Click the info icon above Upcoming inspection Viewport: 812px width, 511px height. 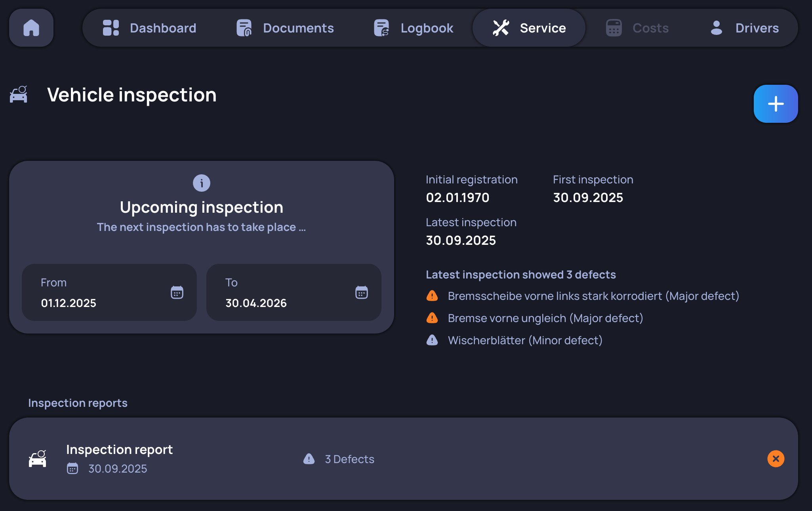click(201, 183)
